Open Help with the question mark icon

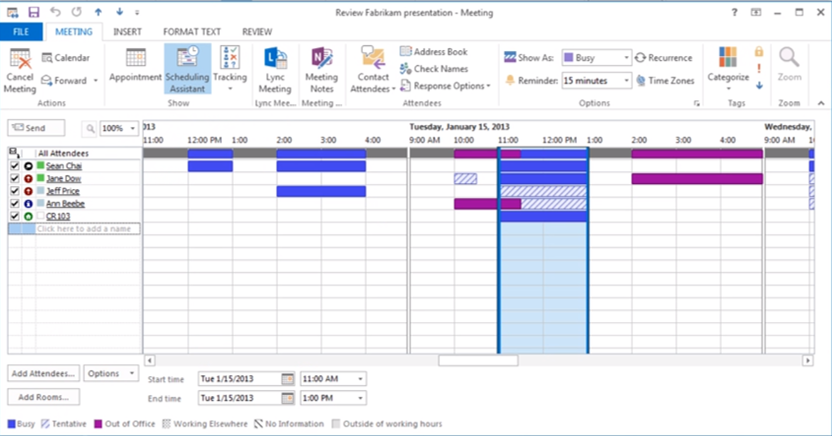point(734,12)
